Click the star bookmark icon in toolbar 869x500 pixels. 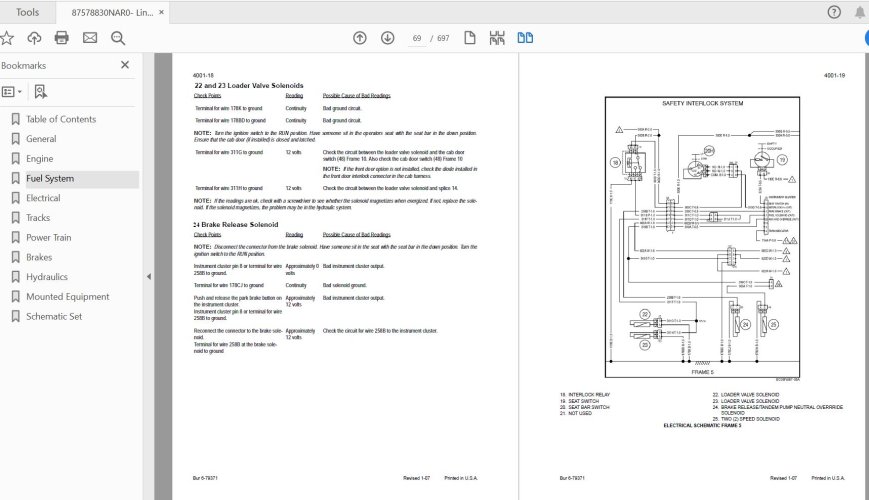8,38
